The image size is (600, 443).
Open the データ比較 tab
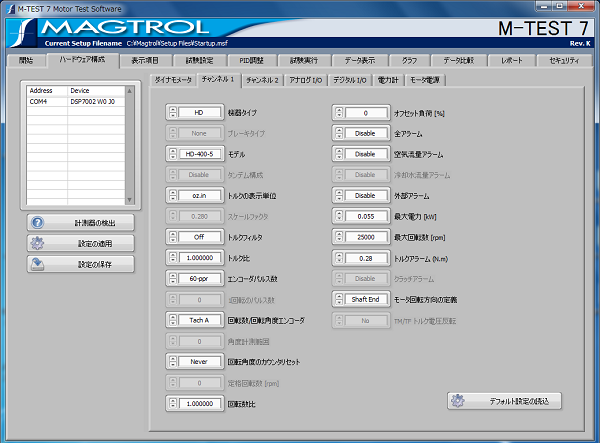[458, 60]
